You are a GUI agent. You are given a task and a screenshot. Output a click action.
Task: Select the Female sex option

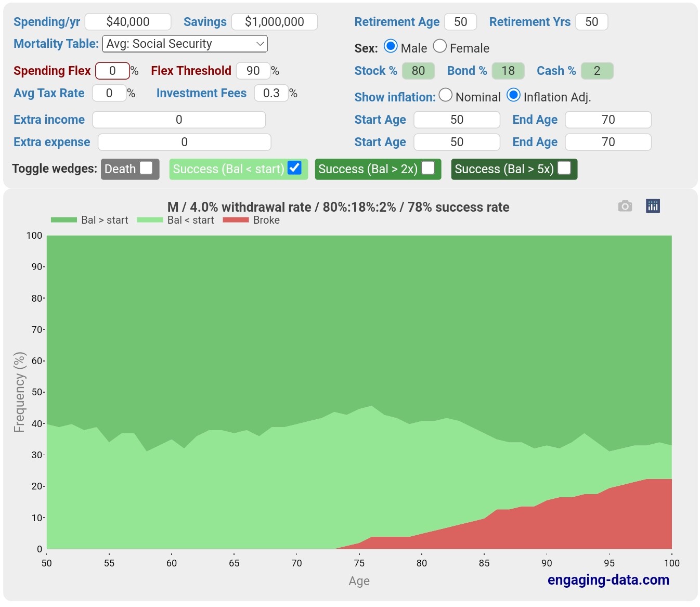[x=440, y=47]
